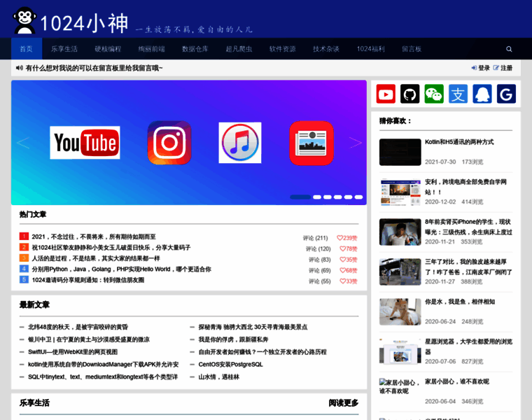Open the Kotlin和H5通讯 article thumbnail
Screen dimensions: 532x420
400,152
